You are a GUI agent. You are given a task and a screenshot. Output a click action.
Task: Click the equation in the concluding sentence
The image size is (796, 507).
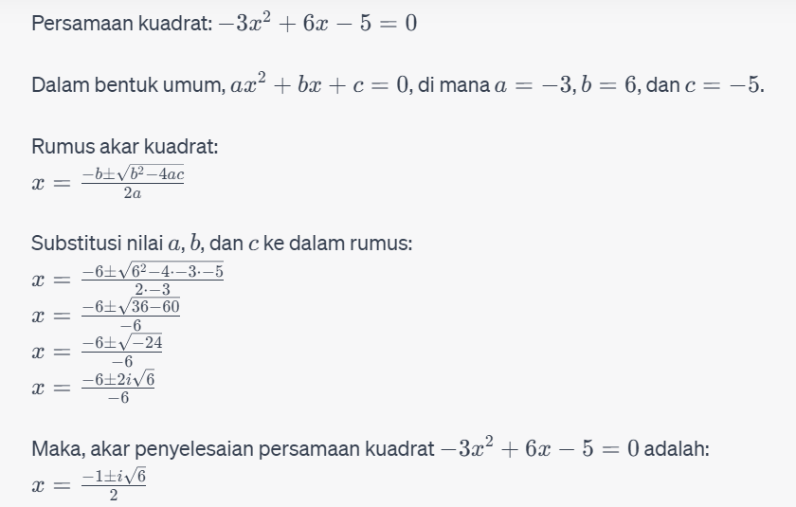(539, 448)
